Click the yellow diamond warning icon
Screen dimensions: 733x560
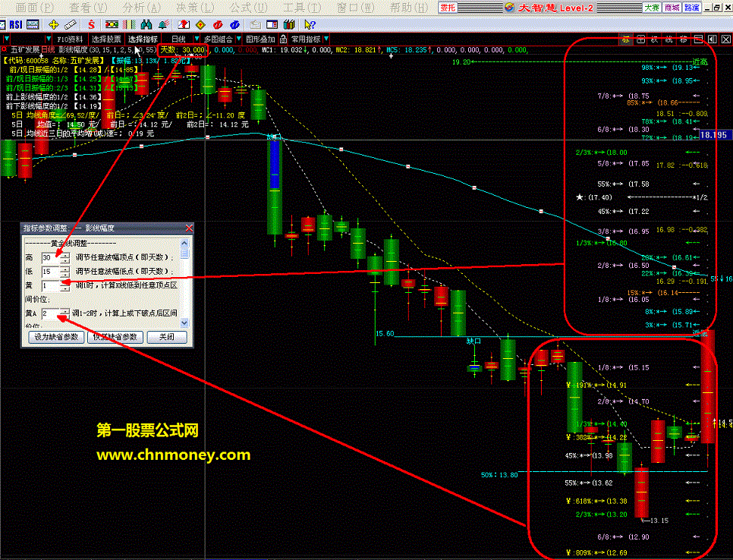click(200, 24)
